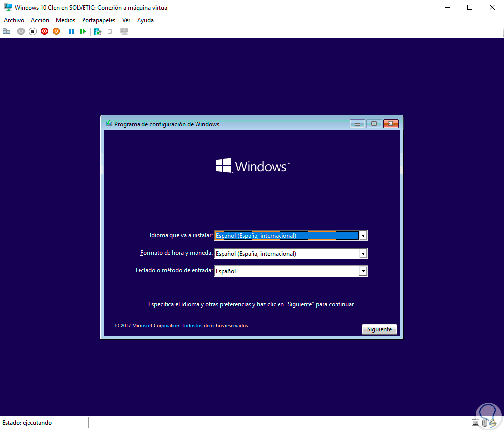504x430 pixels.
Task: Open the Acción menu
Action: pyautogui.click(x=40, y=20)
